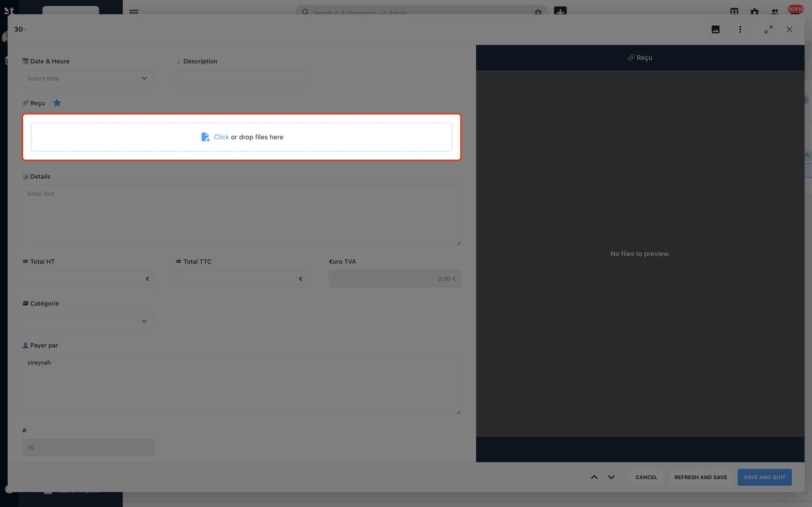
Task: Open the three-dot more options menu
Action: click(x=740, y=29)
